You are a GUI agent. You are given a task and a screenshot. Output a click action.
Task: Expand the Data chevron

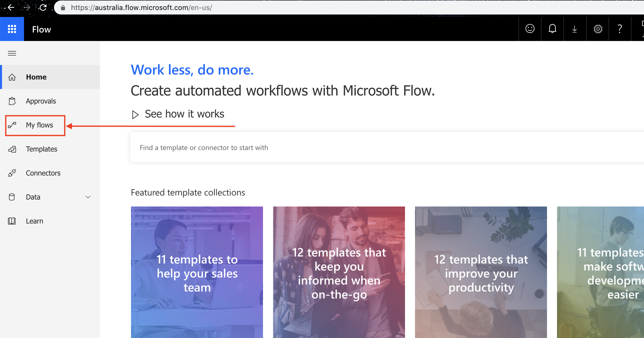(x=88, y=197)
